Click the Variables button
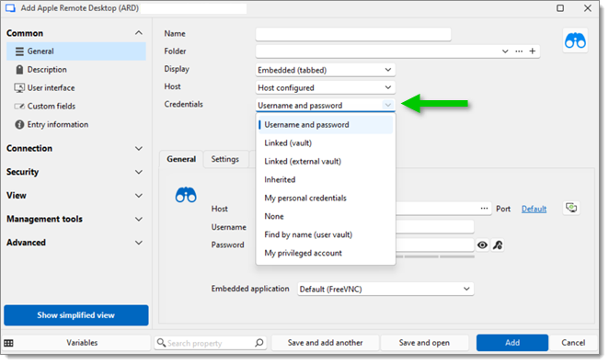 [x=82, y=343]
